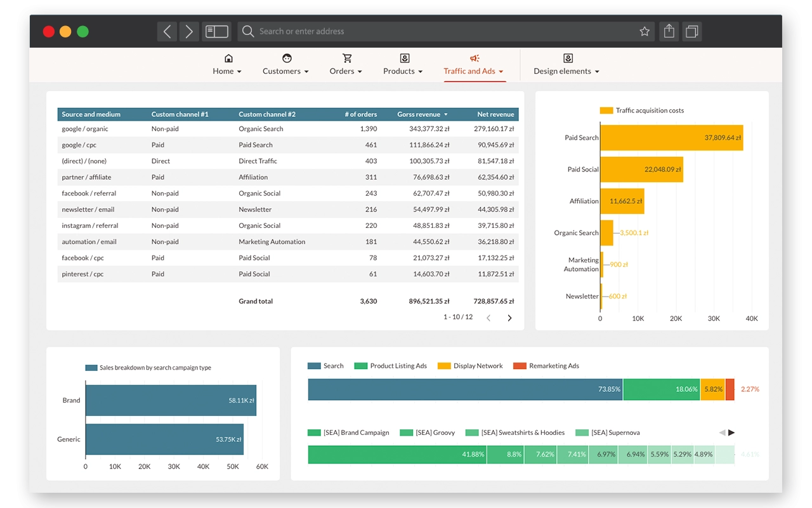
Task: Open the Products dropdown menu
Action: pyautogui.click(x=403, y=71)
